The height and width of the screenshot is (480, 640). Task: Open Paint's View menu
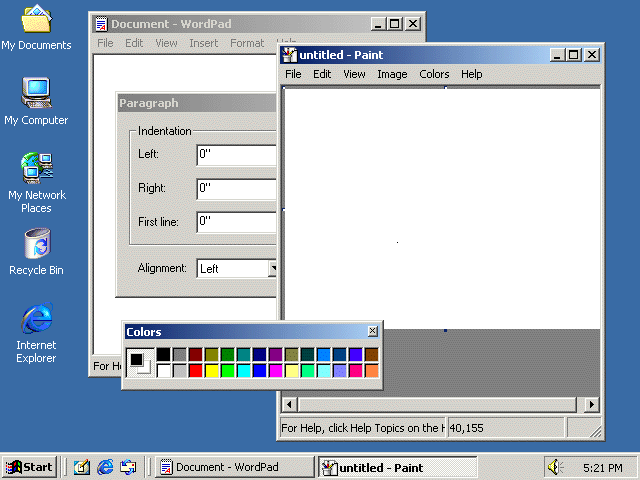(354, 74)
